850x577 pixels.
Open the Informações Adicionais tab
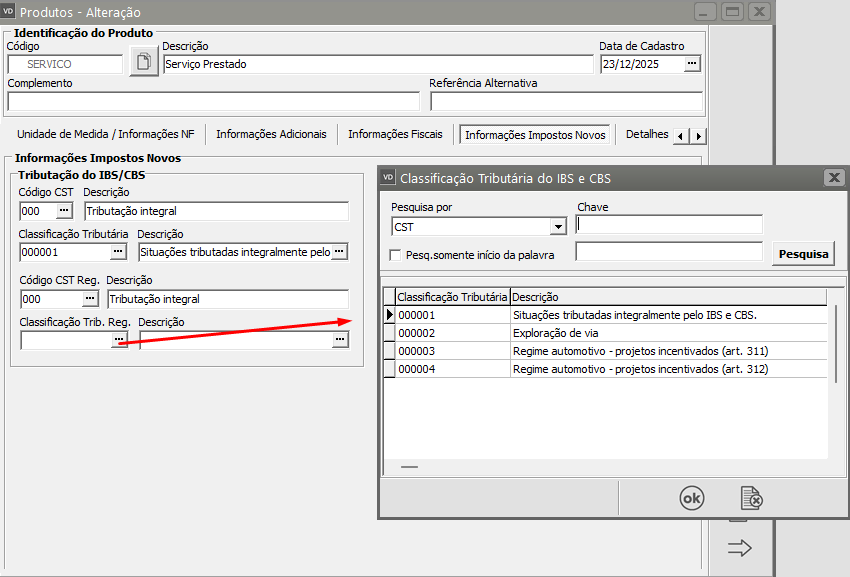pyautogui.click(x=271, y=134)
